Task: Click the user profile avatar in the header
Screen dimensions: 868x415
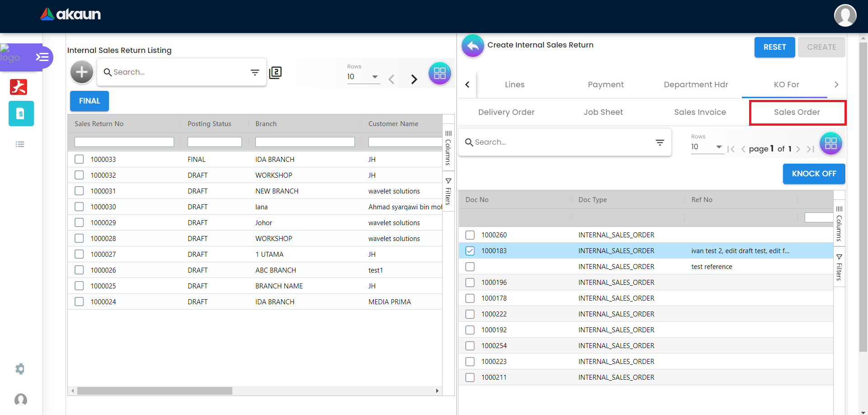Action: [x=844, y=16]
